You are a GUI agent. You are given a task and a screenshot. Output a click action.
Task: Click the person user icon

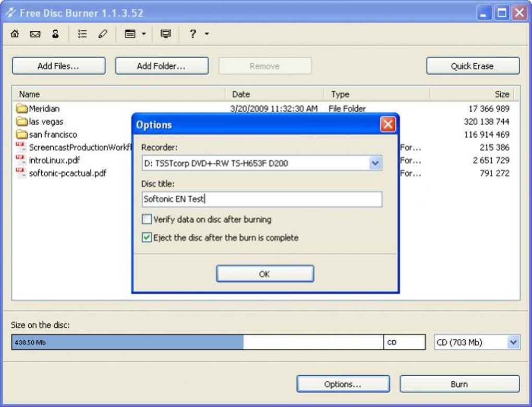(55, 33)
